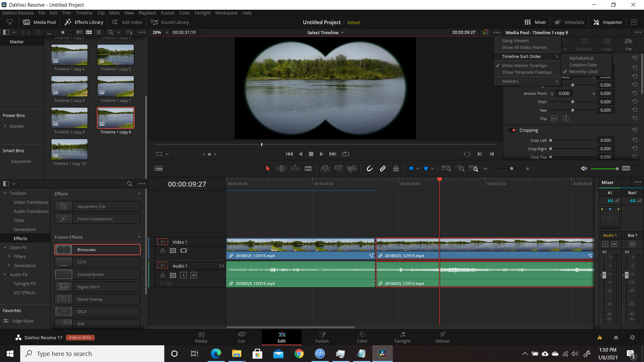The image size is (644, 362).
Task: Toggle timeline Snapping magnet icon
Action: (370, 169)
